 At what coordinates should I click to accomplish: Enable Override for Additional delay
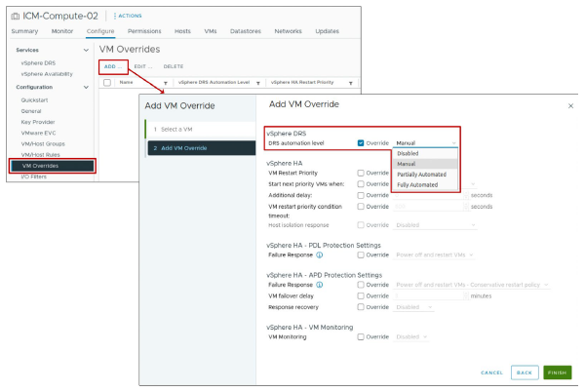point(361,195)
